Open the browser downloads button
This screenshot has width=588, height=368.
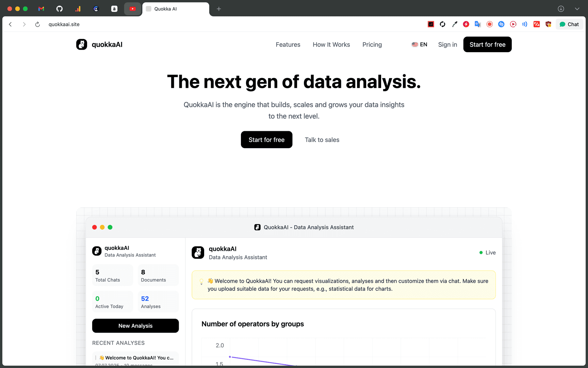(x=561, y=9)
